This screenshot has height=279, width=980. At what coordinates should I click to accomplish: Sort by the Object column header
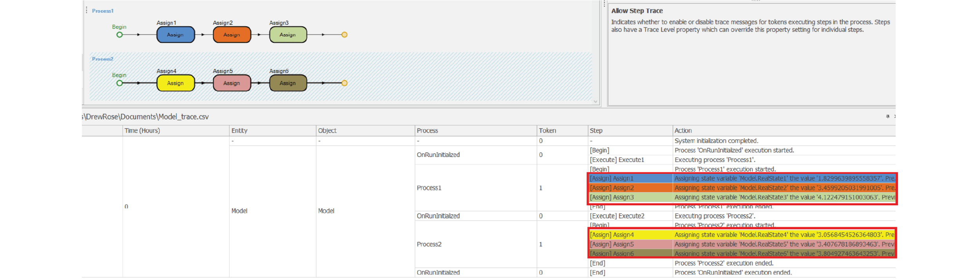point(366,131)
